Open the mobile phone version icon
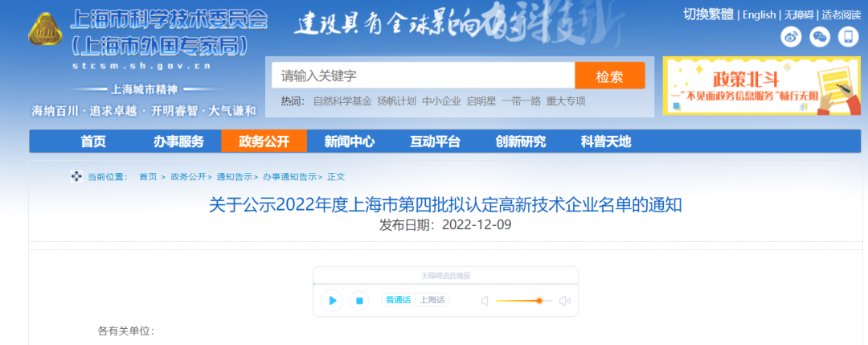The width and height of the screenshot is (868, 345). pyautogui.click(x=848, y=37)
